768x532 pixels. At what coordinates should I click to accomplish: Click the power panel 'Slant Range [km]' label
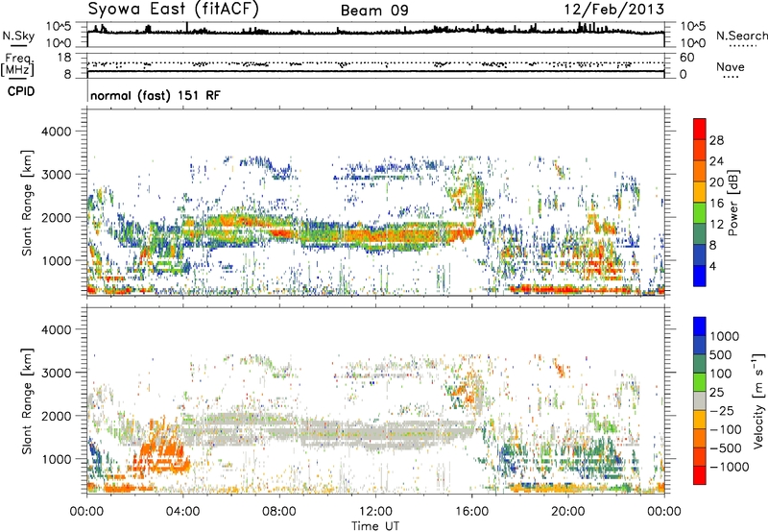[x=27, y=203]
